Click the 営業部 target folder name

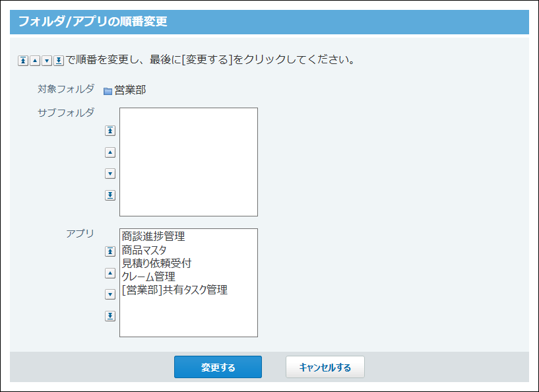click(130, 90)
